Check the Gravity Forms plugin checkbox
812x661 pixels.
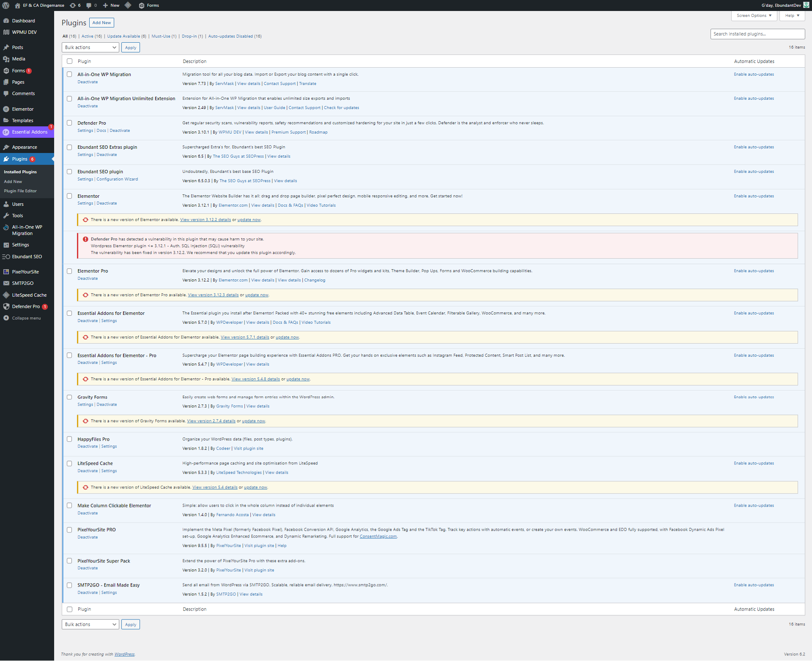[x=69, y=397]
